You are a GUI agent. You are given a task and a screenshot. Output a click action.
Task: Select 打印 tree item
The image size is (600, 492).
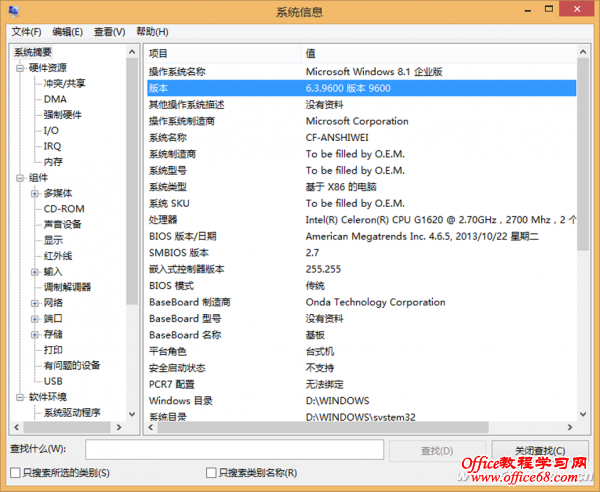pyautogui.click(x=53, y=350)
